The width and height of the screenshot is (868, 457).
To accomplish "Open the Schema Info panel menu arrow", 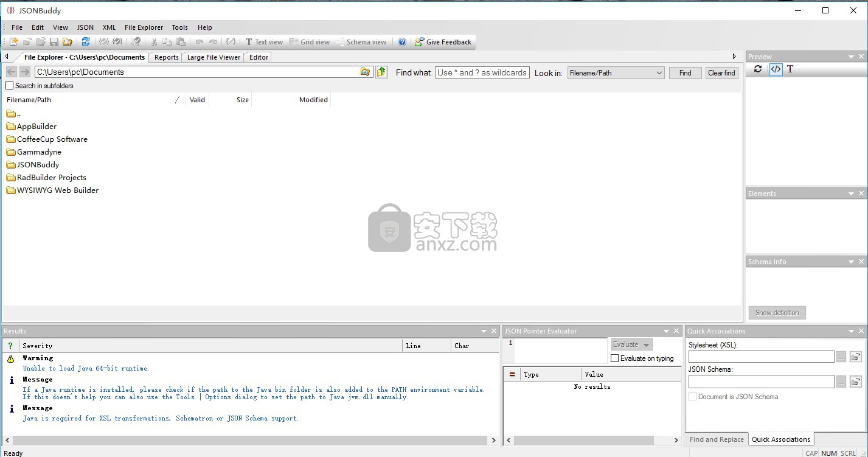I will 852,262.
